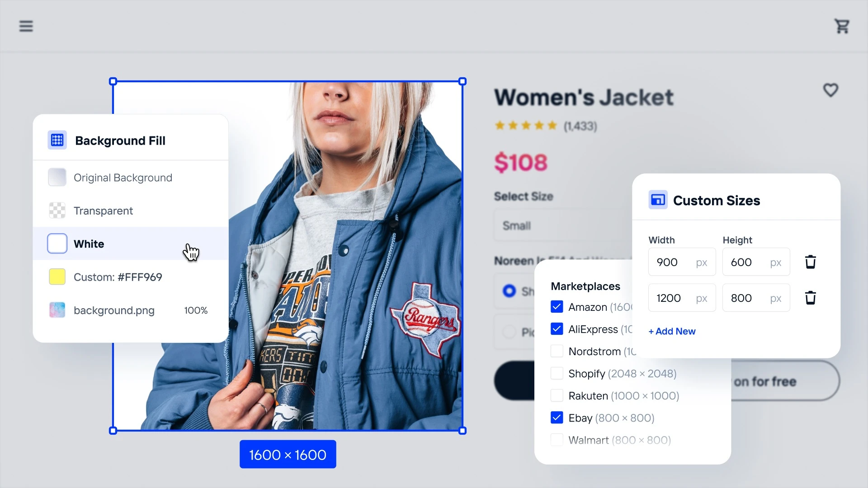
Task: Pick the yellow Custom #FFF969 swatch
Action: pyautogui.click(x=57, y=277)
